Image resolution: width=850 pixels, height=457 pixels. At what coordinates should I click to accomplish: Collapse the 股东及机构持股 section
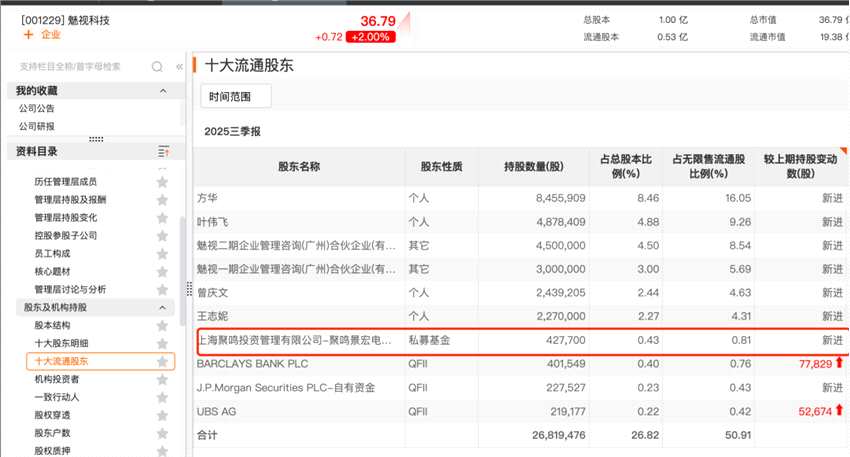pyautogui.click(x=162, y=307)
